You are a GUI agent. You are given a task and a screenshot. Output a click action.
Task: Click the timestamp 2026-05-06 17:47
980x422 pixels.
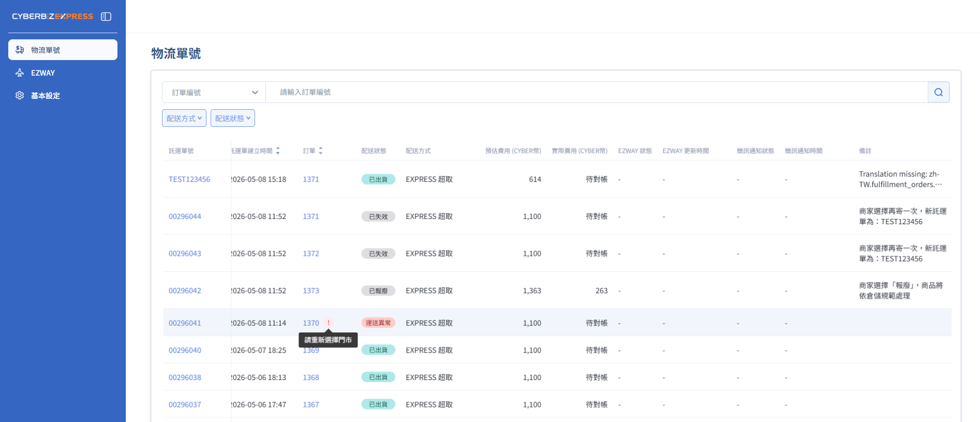click(259, 405)
